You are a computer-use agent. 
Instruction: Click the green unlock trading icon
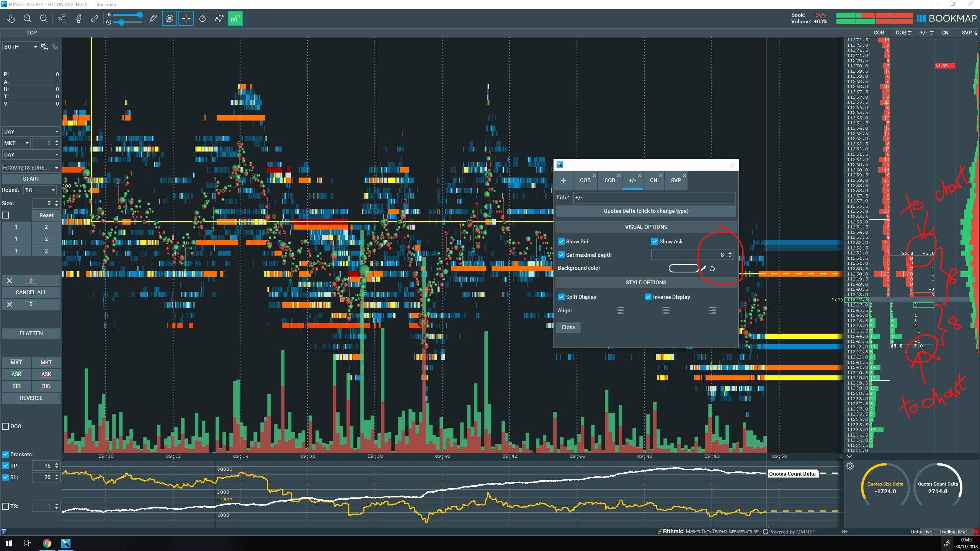pos(235,18)
